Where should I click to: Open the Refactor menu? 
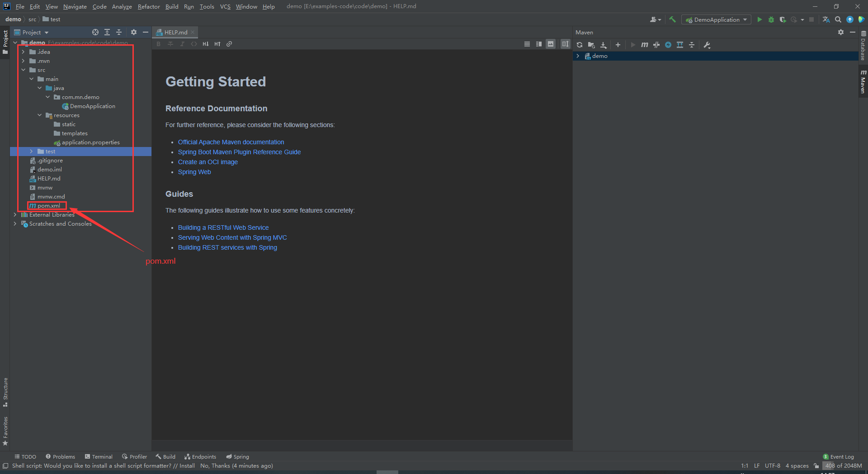[x=149, y=6]
